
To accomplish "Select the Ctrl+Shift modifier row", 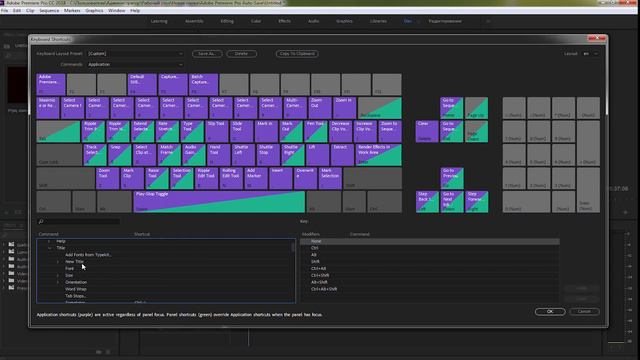I will pos(430,276).
